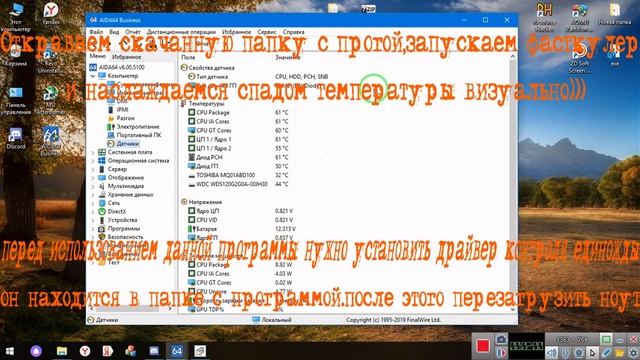The image size is (640, 360).
Task: Open the Yandex Browser taskbar icon
Action: point(85,351)
